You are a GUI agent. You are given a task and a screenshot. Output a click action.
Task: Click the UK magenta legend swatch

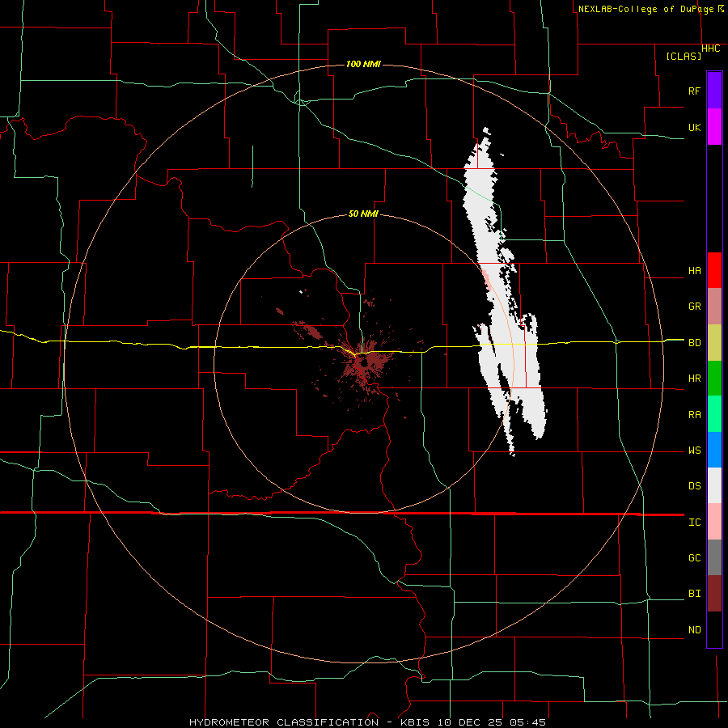pyautogui.click(x=714, y=127)
